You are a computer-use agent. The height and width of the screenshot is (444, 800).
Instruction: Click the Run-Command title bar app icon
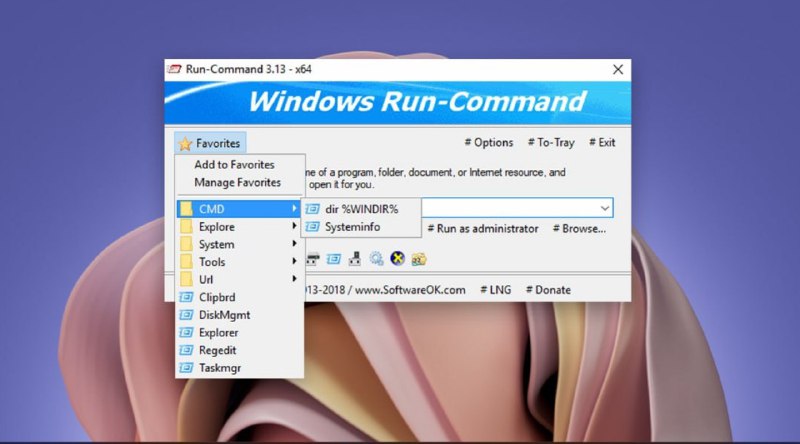tap(174, 69)
